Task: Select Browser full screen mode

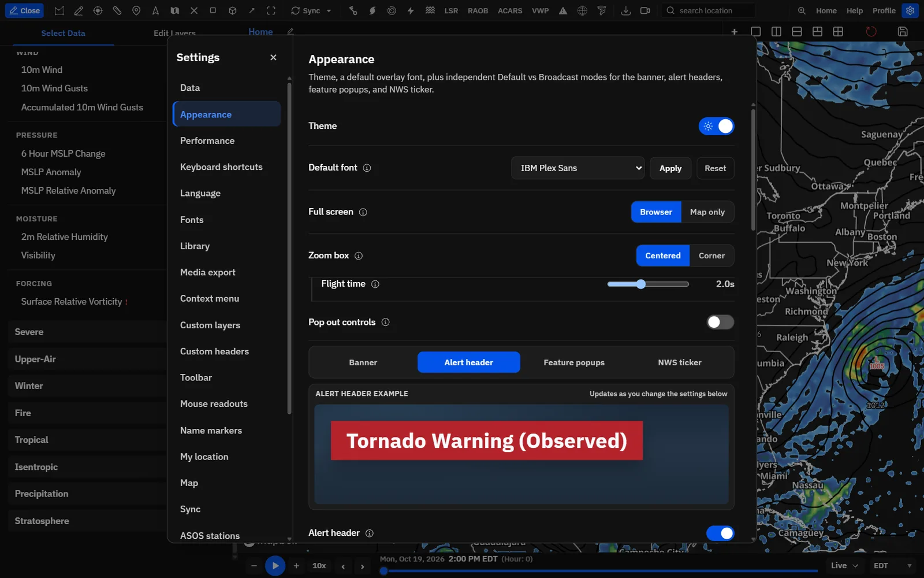Action: point(656,212)
